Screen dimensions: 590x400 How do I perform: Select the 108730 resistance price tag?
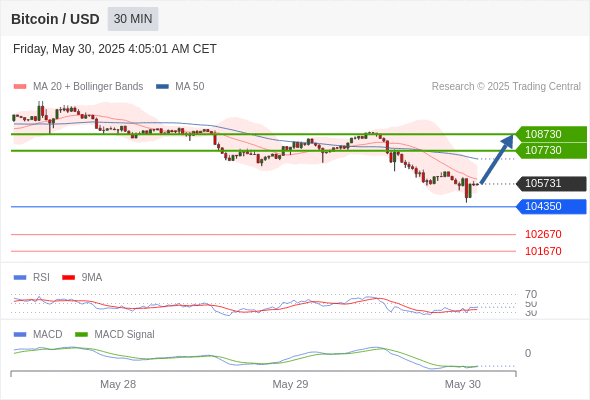(x=551, y=134)
